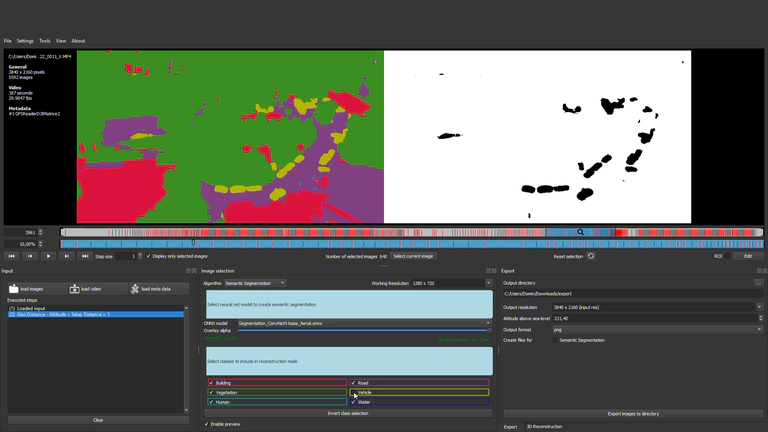Click the load meta data icon
The image size is (768, 432).
coord(134,289)
